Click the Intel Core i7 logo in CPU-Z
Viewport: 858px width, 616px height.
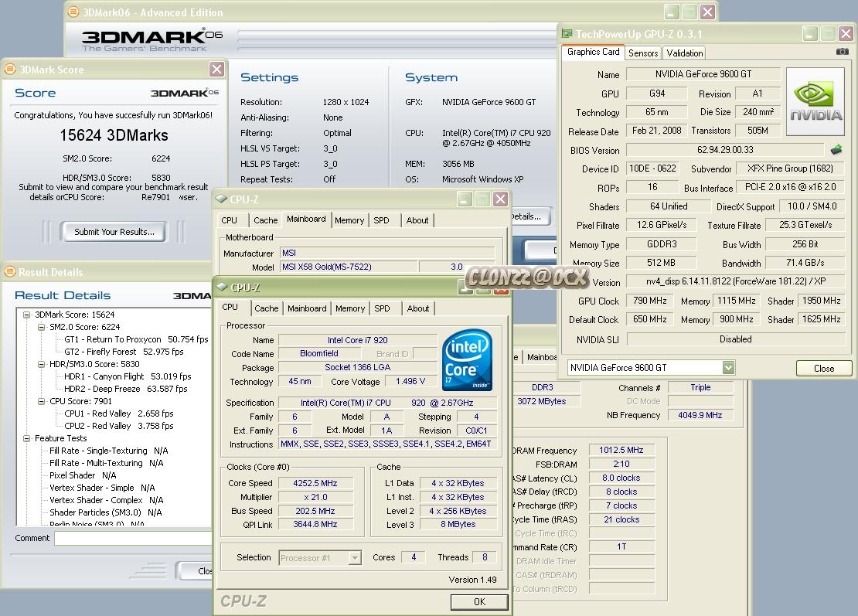click(x=467, y=359)
